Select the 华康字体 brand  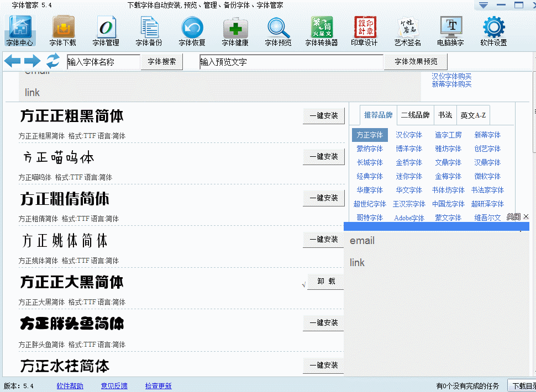point(370,190)
